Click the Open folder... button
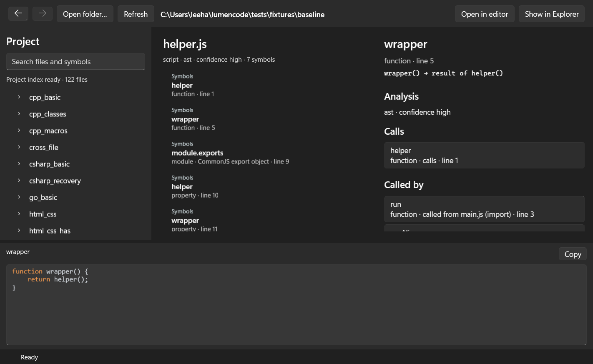This screenshot has height=364, width=593. coord(85,14)
